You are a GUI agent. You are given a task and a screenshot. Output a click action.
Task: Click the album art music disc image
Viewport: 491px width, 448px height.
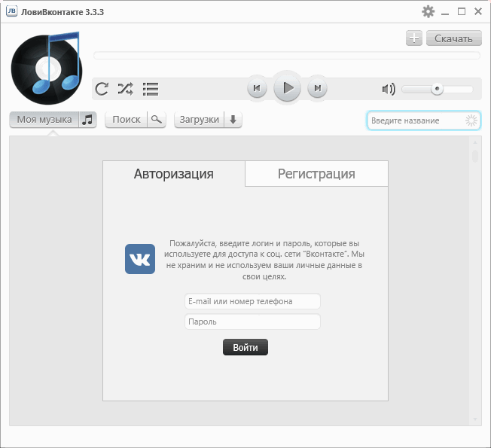[x=47, y=69]
